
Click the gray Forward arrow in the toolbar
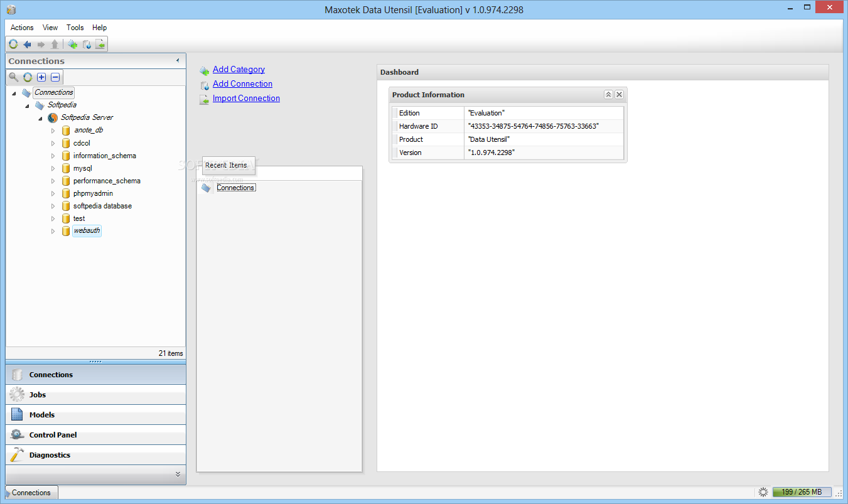coord(41,44)
